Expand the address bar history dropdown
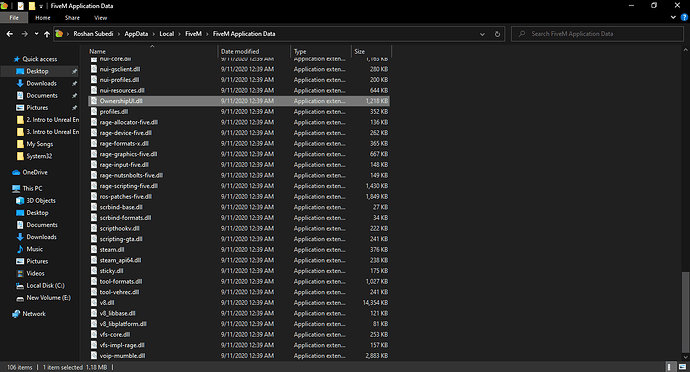The image size is (690, 372). [482, 34]
